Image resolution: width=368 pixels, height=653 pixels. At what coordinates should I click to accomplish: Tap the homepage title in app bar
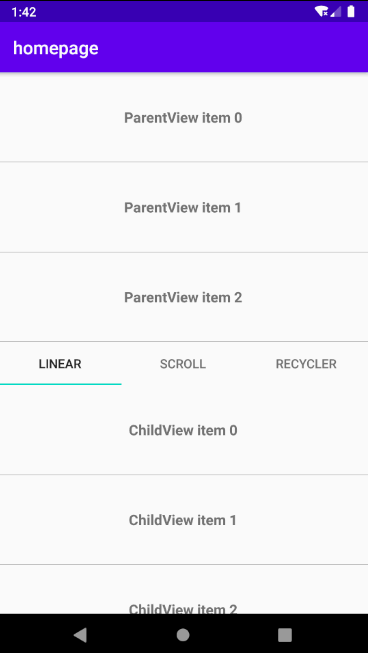tap(56, 48)
